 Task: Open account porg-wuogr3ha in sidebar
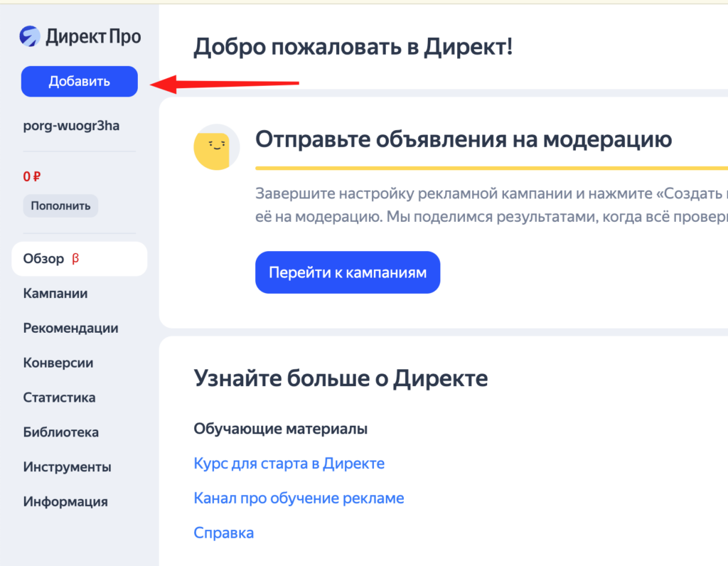tap(71, 126)
